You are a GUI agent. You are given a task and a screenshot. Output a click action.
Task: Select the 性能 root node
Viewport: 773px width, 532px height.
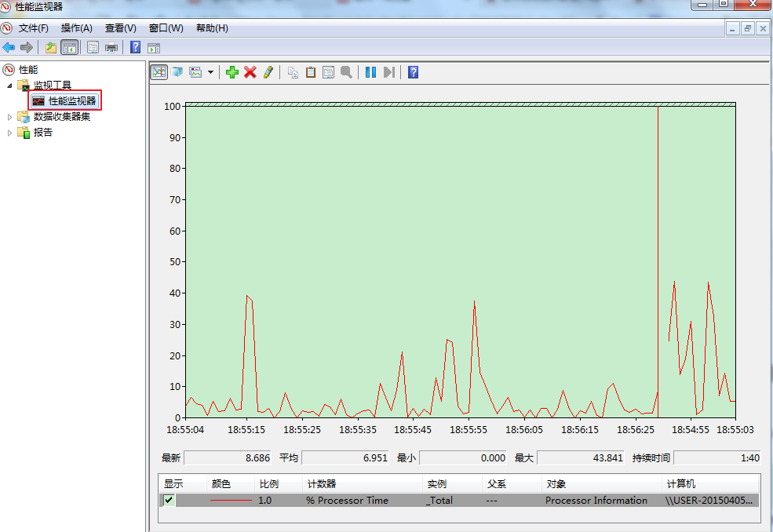[27, 70]
